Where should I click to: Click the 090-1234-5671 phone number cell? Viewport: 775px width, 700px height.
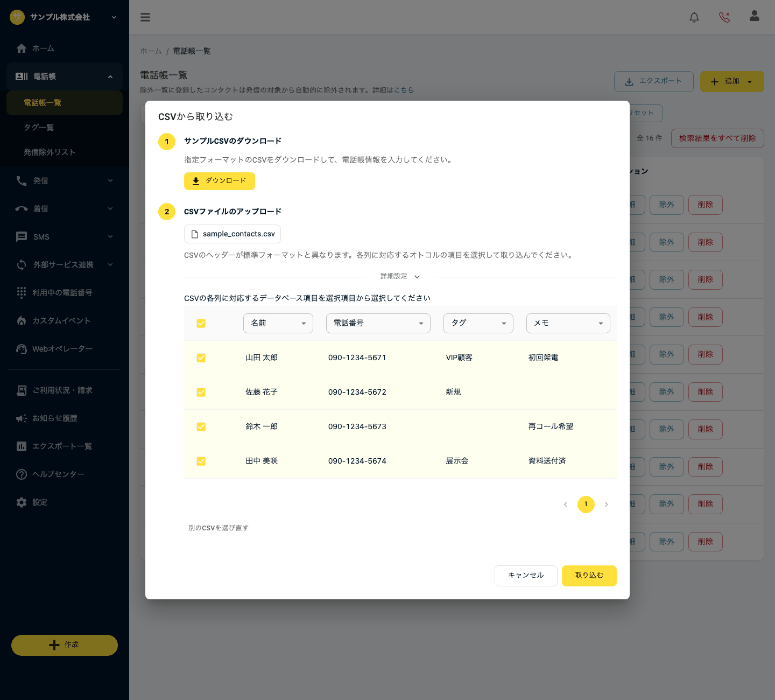pos(357,358)
